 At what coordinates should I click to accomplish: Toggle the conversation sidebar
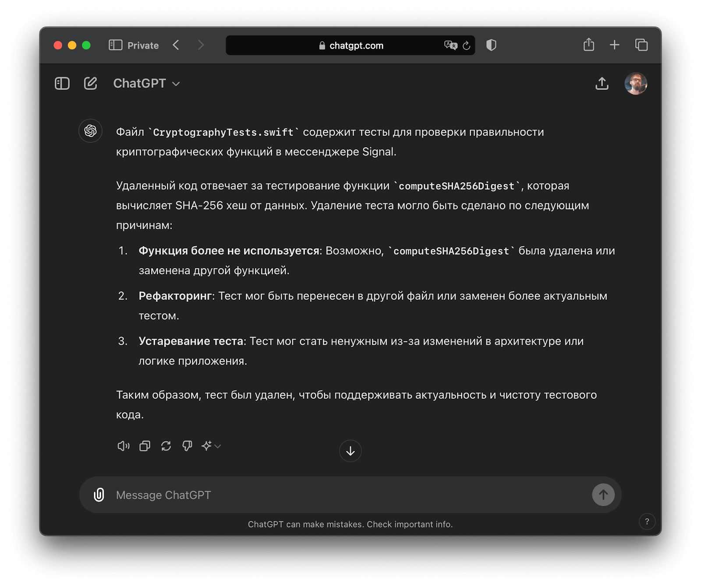click(x=62, y=83)
